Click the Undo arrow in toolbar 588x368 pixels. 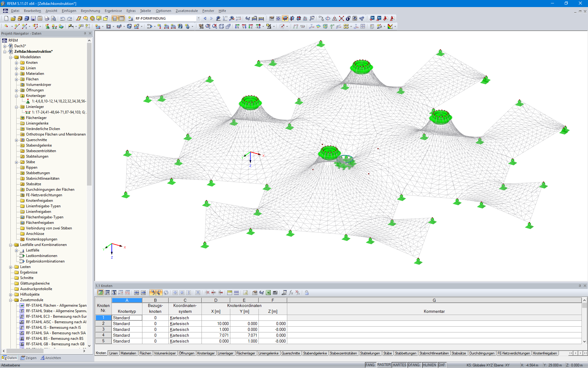(62, 18)
